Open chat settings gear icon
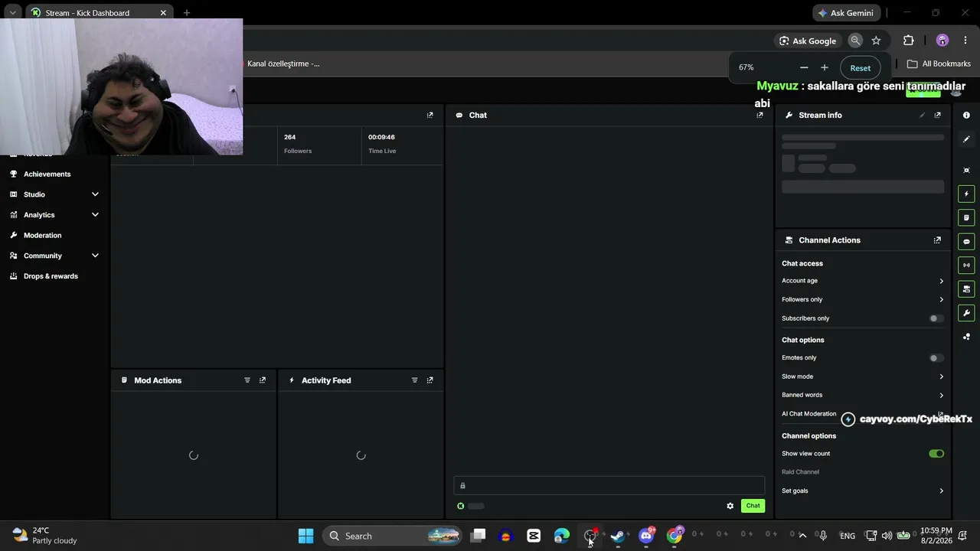Screen dimensions: 980x551 [x=730, y=506]
